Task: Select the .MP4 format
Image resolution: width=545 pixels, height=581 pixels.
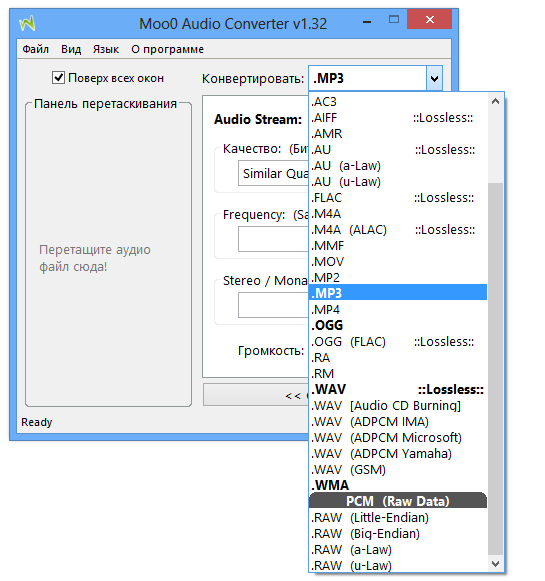Action: pyautogui.click(x=398, y=309)
